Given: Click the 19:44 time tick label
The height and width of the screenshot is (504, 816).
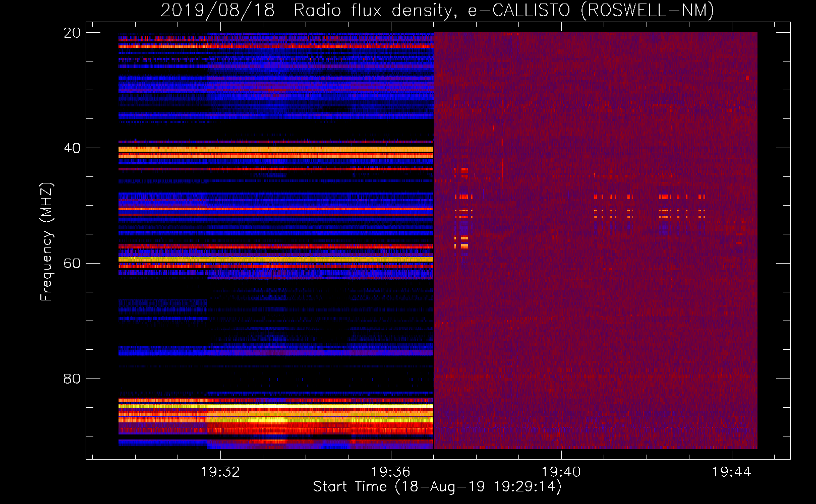Looking at the screenshot, I should point(732,472).
